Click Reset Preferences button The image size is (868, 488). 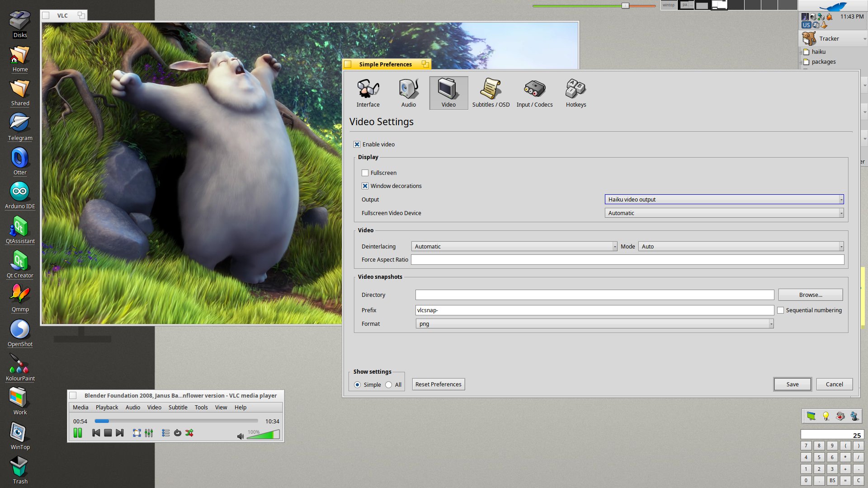[438, 384]
